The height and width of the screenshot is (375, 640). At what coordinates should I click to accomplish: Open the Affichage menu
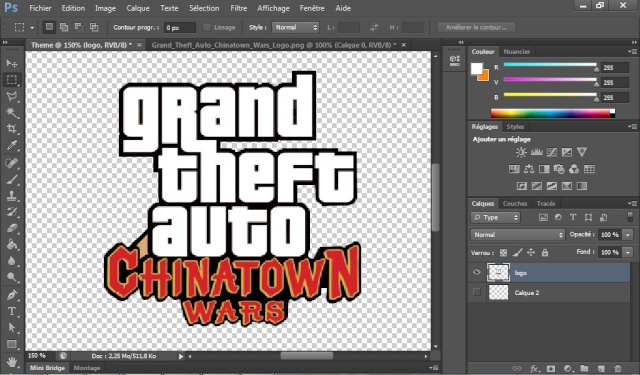tap(273, 8)
